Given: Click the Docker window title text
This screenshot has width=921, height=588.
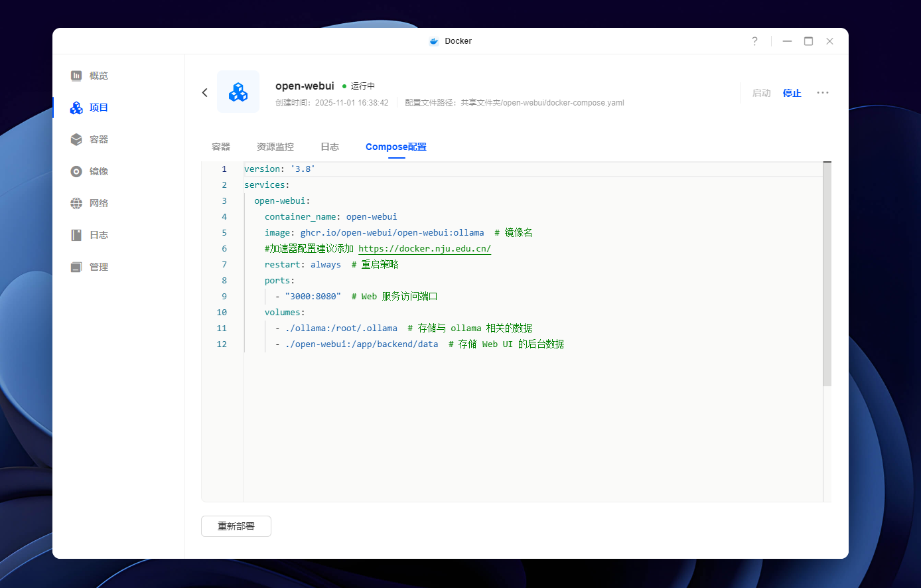Looking at the screenshot, I should point(459,41).
